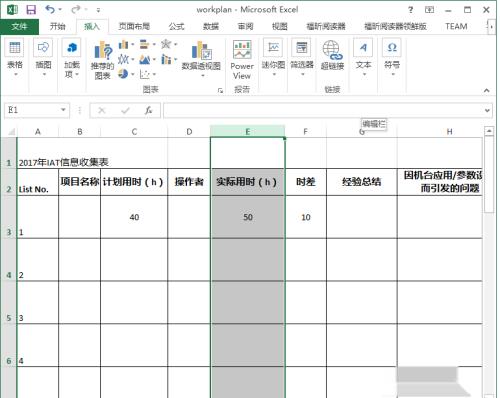
Task: Open the 文件 File menu
Action: (x=19, y=26)
